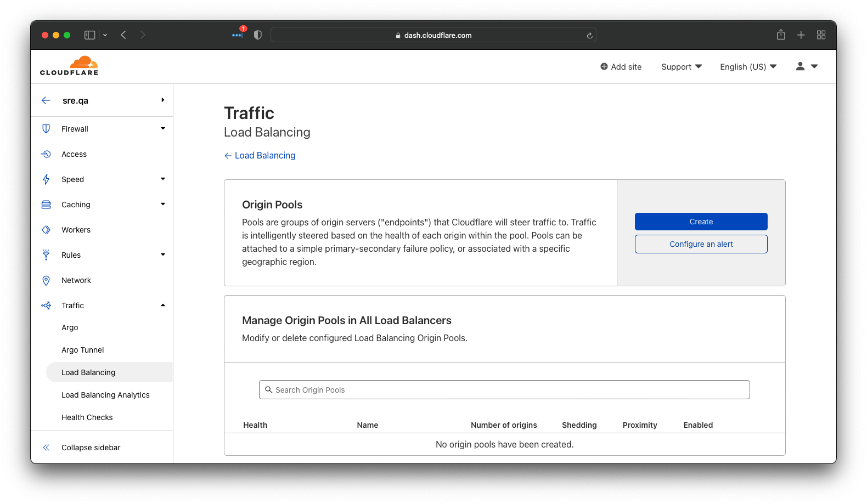Click the Health column header
This screenshot has height=504, width=867.
255,425
